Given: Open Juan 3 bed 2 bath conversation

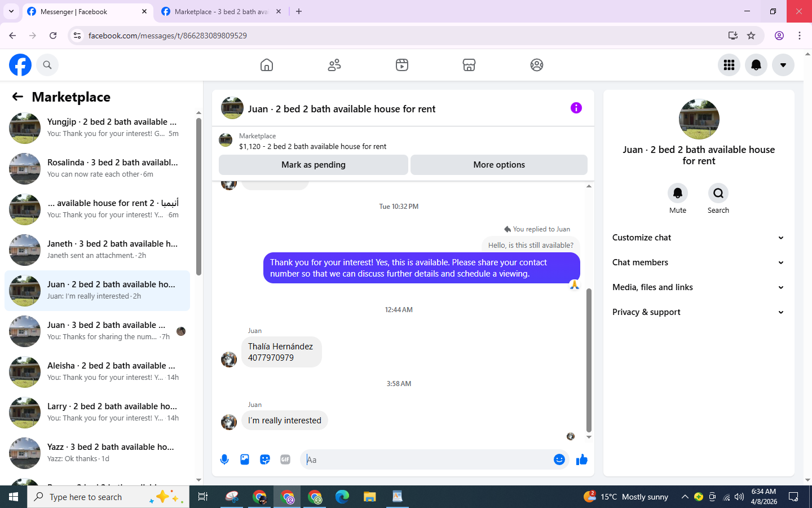Looking at the screenshot, I should (97, 331).
